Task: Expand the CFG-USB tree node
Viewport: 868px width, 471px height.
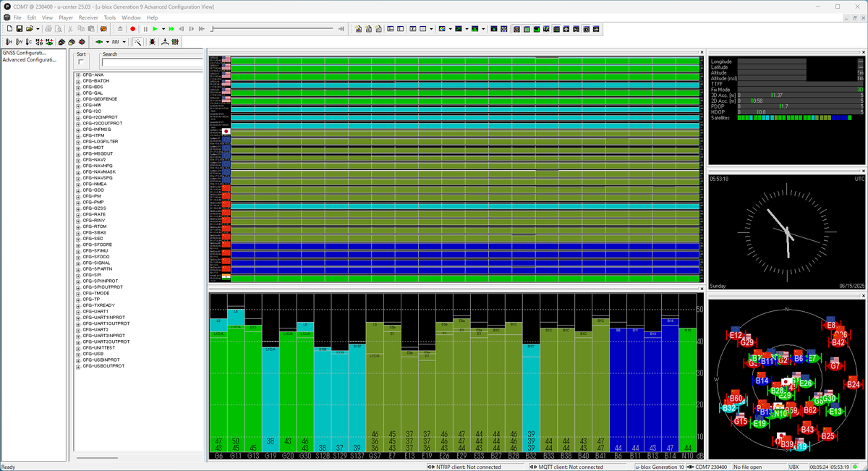Action: click(77, 354)
